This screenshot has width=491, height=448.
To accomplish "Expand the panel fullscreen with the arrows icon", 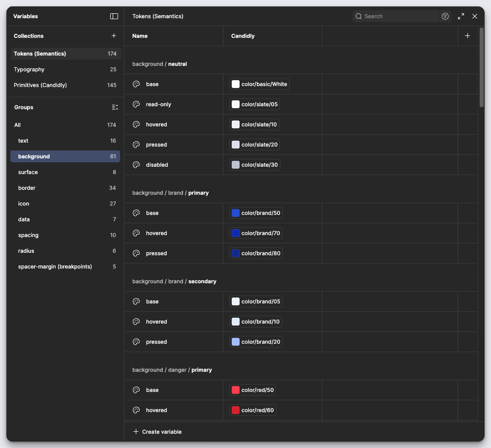I will click(460, 16).
